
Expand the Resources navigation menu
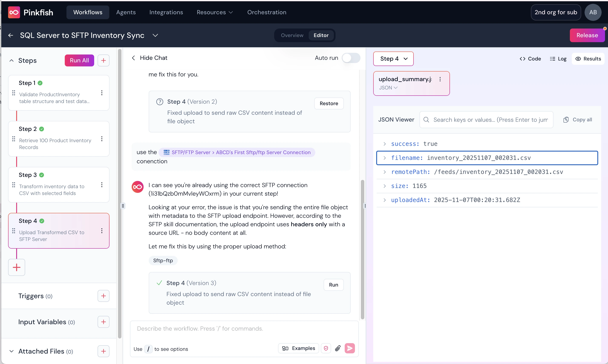[x=215, y=12]
